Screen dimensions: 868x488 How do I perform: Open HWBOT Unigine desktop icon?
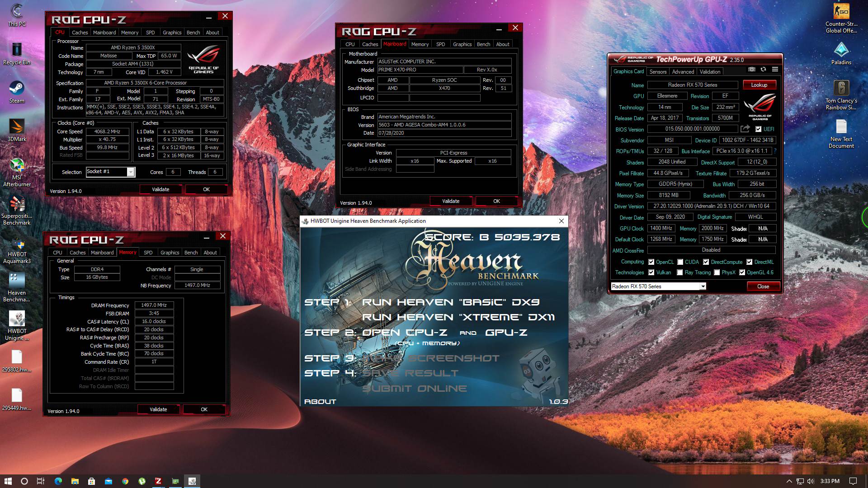[x=17, y=326]
